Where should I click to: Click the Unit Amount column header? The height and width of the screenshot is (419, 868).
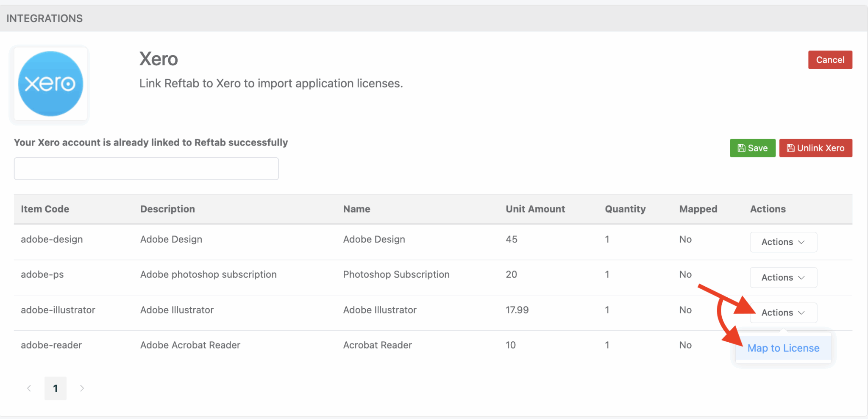click(535, 209)
